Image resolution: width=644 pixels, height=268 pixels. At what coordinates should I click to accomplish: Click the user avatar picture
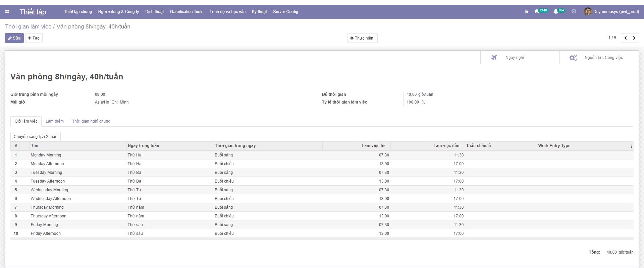click(x=588, y=12)
